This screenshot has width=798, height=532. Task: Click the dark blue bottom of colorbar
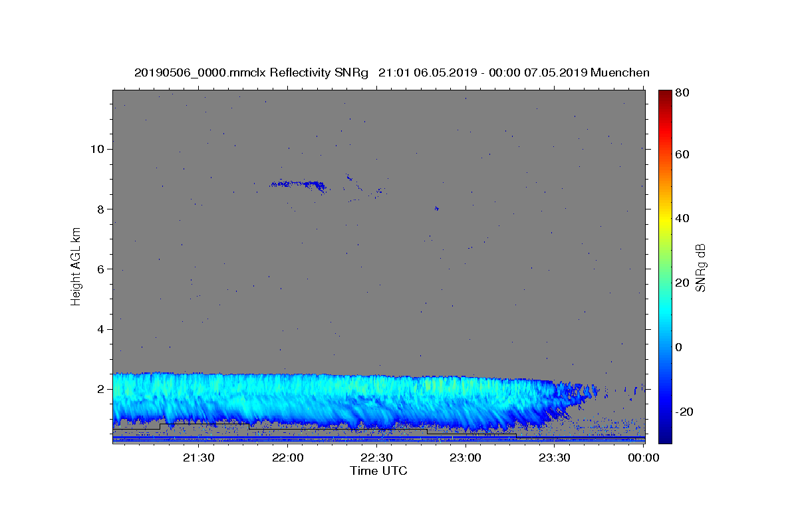click(x=665, y=438)
